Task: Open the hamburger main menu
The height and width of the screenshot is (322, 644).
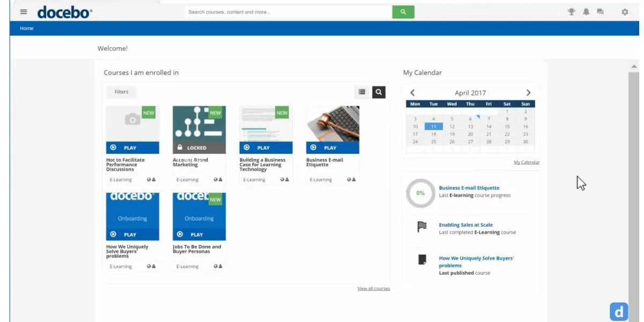Action: pos(24,12)
